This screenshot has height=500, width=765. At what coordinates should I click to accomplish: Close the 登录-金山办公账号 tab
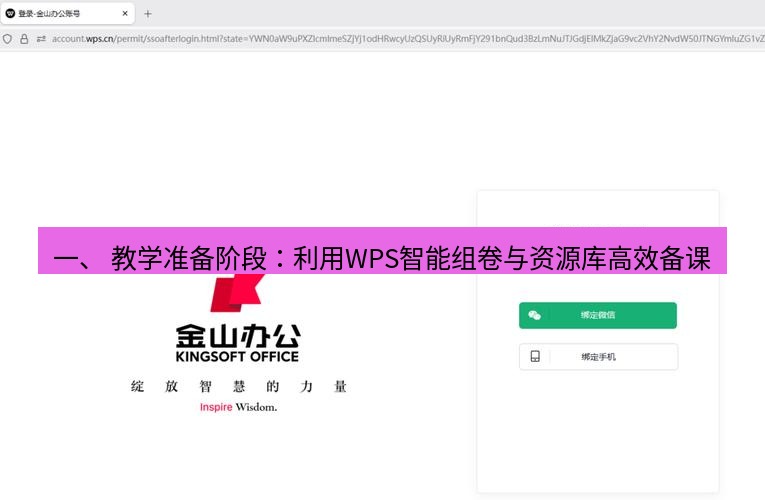click(125, 14)
